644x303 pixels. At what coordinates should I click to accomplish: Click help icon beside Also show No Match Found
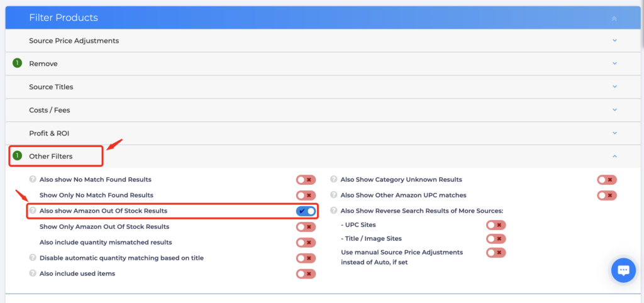click(x=33, y=179)
